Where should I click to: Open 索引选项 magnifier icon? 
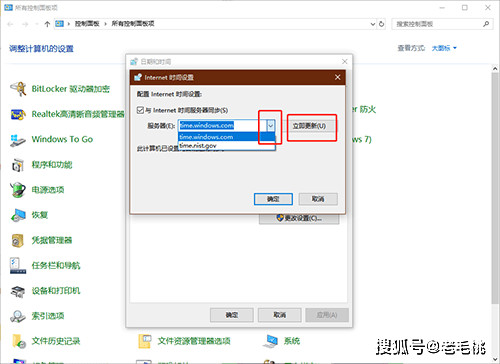(x=18, y=316)
